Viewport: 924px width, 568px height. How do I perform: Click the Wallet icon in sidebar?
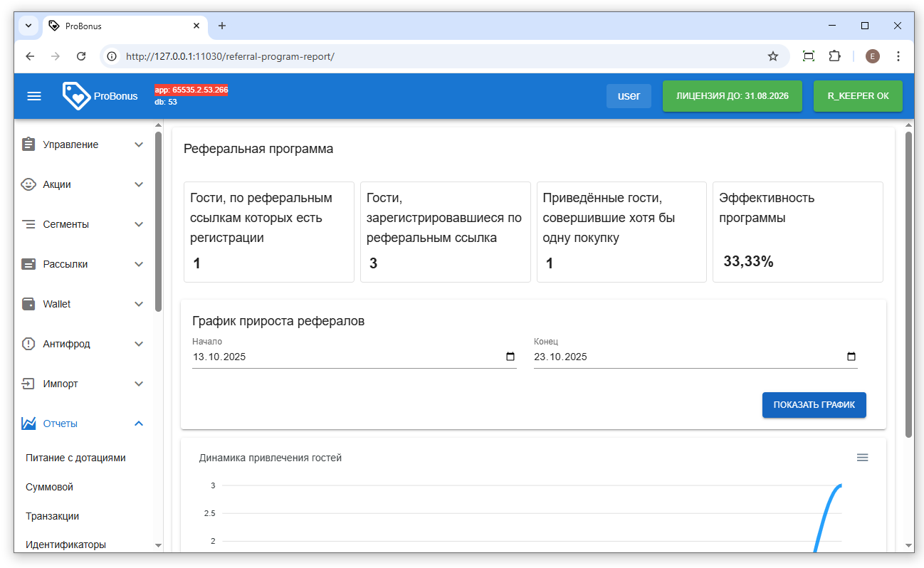(x=28, y=304)
